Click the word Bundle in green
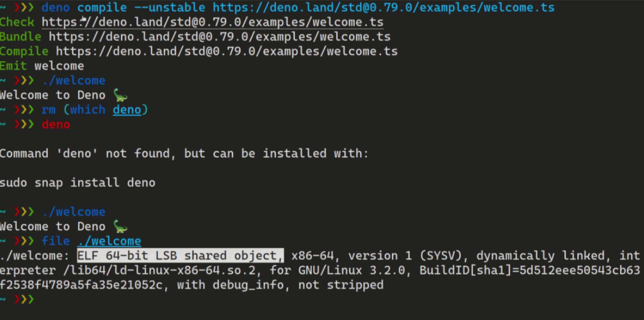The height and width of the screenshot is (320, 644). pyautogui.click(x=20, y=37)
